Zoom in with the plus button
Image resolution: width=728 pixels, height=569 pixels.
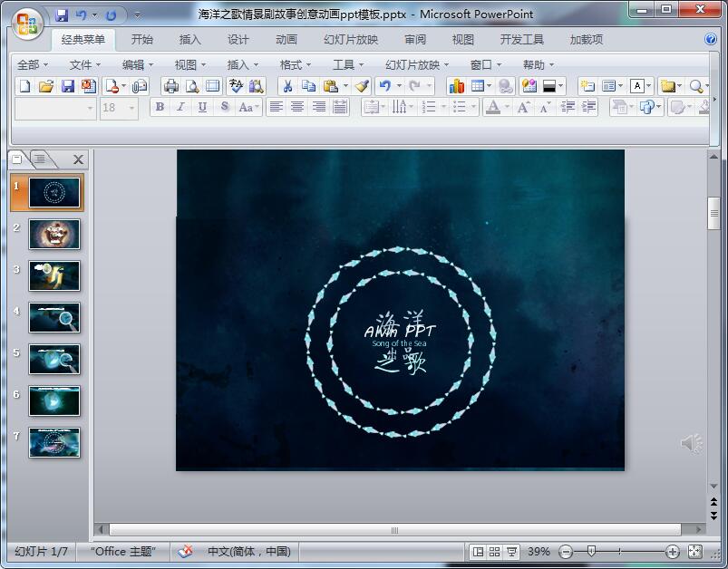point(673,552)
